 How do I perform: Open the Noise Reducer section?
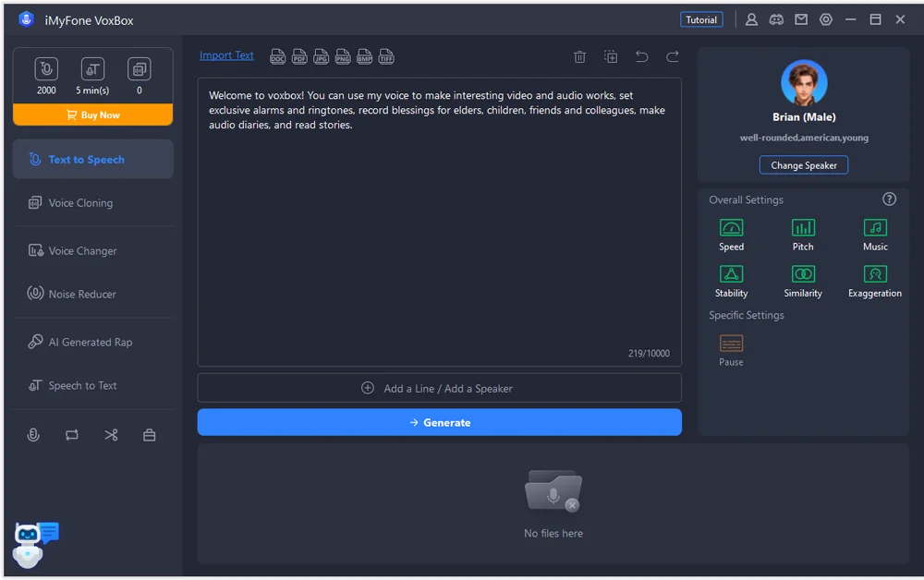[x=82, y=295]
